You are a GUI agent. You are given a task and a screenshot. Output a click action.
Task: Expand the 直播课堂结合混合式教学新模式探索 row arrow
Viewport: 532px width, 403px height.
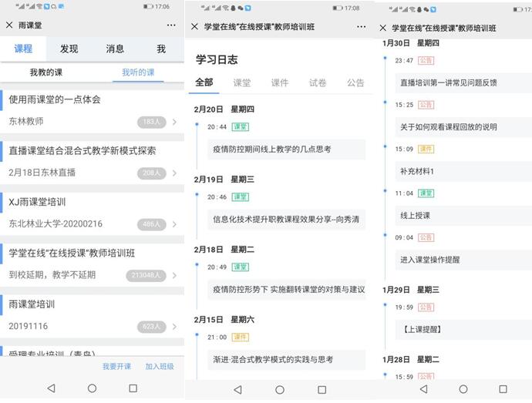coord(175,173)
